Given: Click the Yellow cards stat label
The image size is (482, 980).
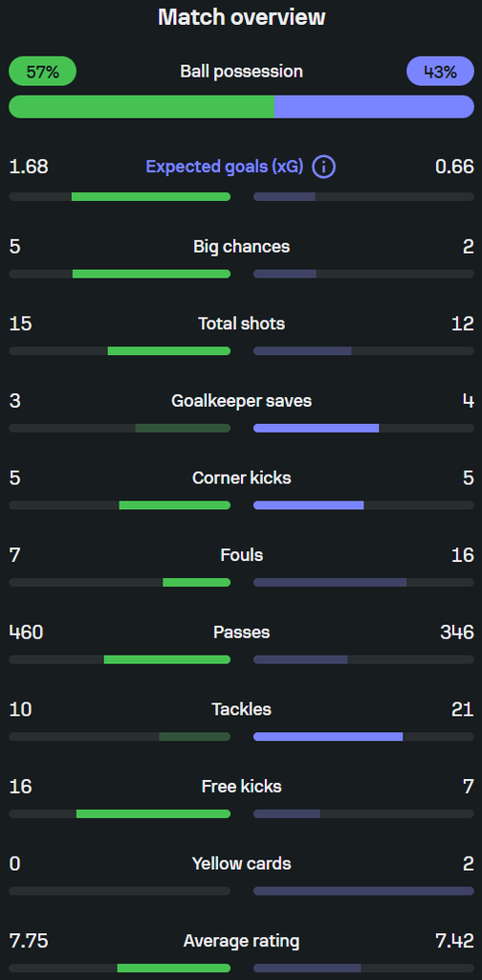Looking at the screenshot, I should coord(242,864).
